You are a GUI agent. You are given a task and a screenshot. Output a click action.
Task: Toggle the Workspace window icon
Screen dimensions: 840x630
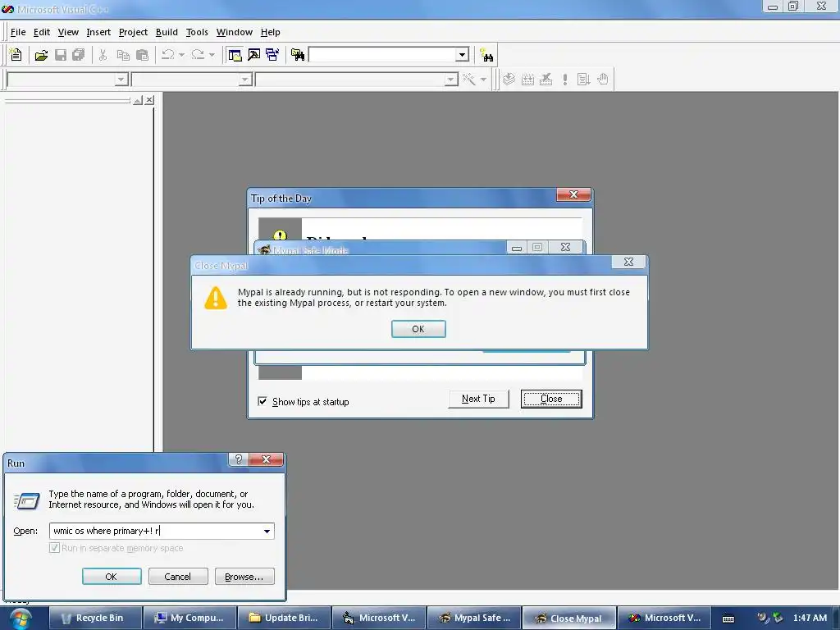point(235,55)
